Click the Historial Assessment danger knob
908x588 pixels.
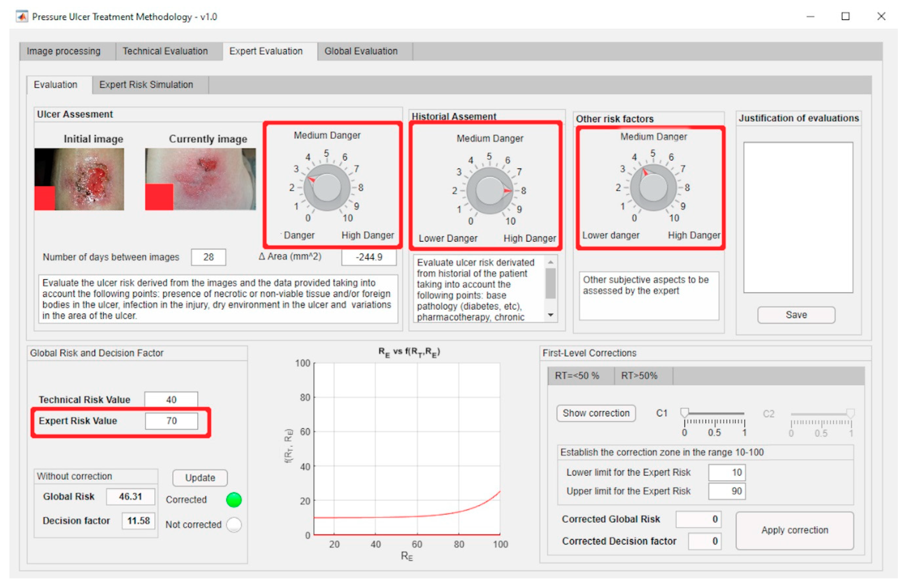click(490, 190)
